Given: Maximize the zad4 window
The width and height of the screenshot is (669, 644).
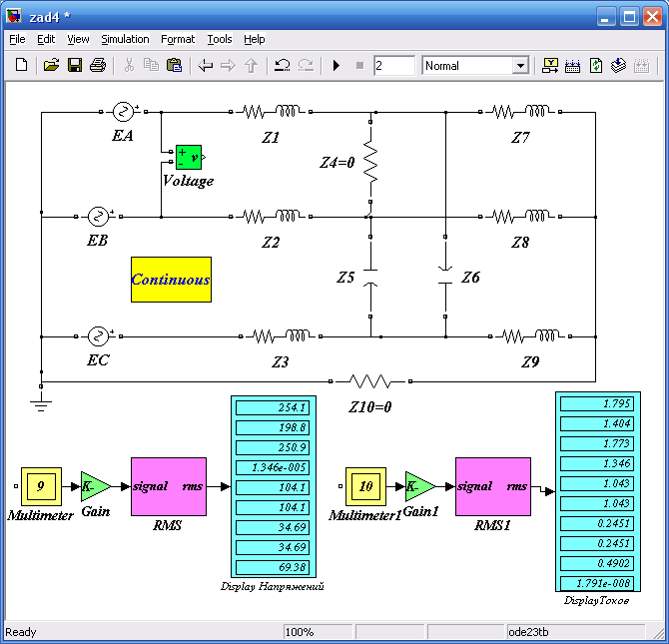Looking at the screenshot, I should 629,17.
